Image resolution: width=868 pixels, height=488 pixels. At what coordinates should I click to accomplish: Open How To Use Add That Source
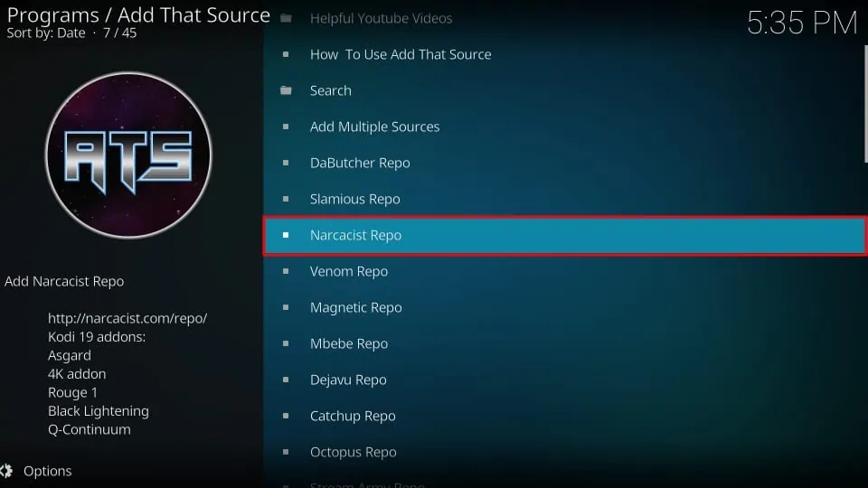564,54
